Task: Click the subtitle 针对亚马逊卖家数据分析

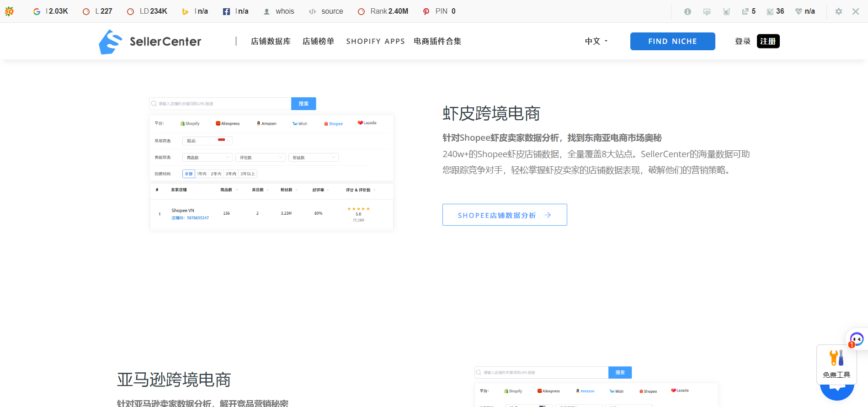Action: tap(202, 403)
